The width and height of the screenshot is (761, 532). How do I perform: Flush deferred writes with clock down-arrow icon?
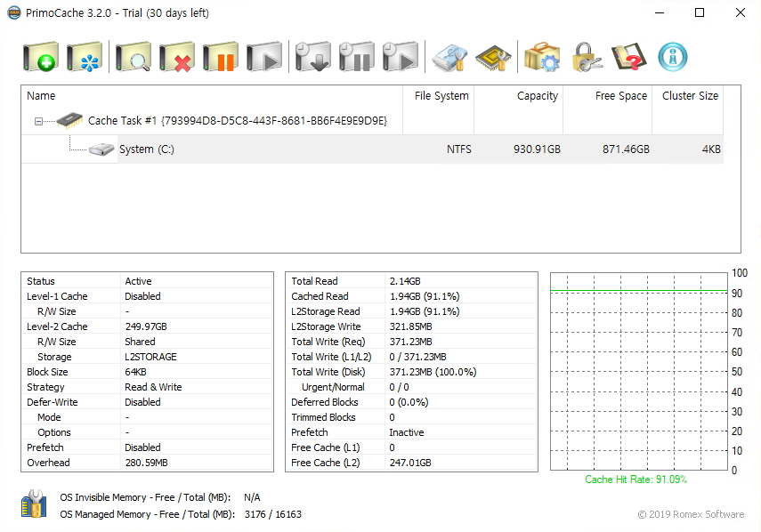click(313, 57)
